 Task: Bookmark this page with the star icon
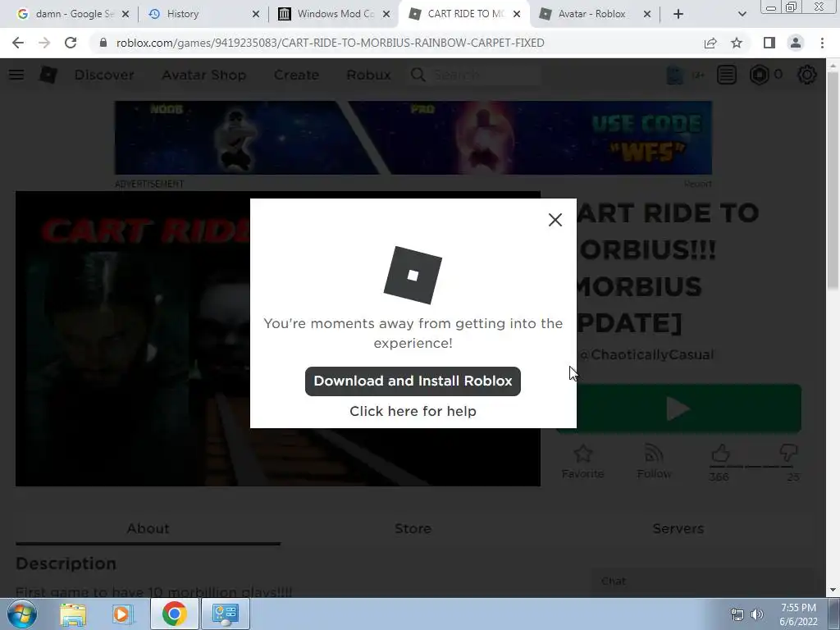pyautogui.click(x=737, y=43)
